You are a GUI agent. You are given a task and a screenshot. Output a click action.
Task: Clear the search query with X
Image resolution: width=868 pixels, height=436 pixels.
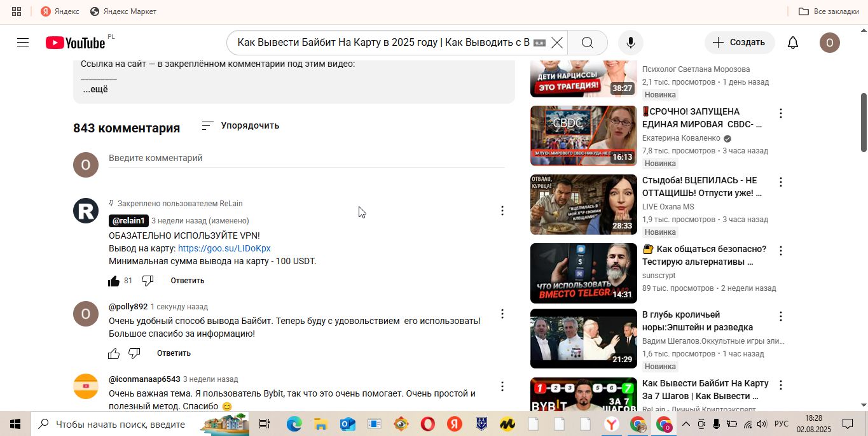click(x=556, y=43)
